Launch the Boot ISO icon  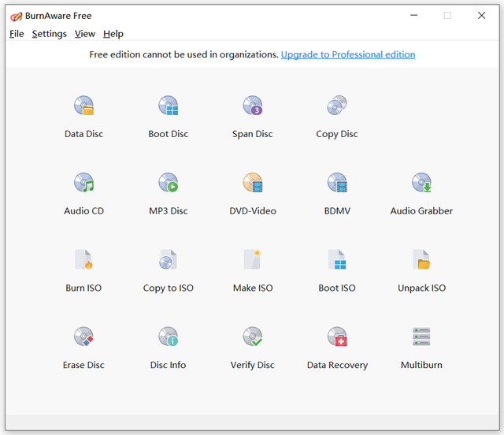[x=337, y=259]
